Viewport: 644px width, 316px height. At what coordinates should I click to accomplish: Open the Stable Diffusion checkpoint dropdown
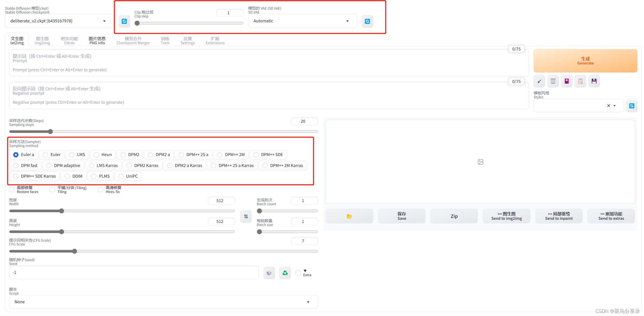59,21
